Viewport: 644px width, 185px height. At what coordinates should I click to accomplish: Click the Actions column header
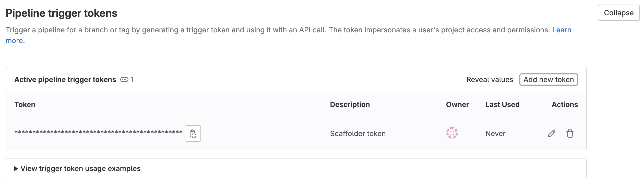point(565,104)
